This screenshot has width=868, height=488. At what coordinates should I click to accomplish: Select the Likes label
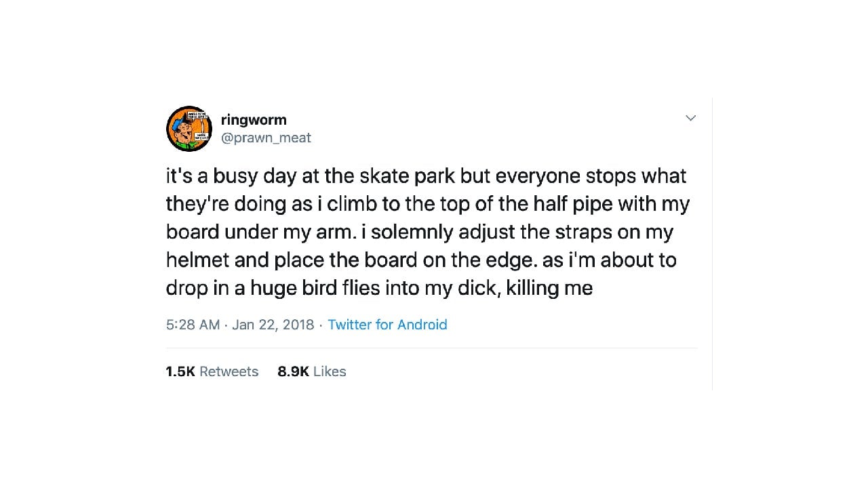[330, 371]
